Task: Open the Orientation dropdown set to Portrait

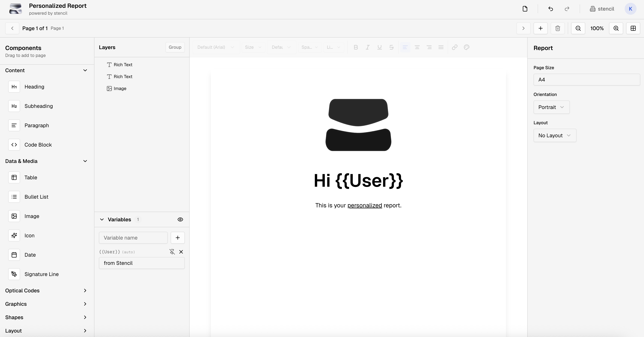Action: pyautogui.click(x=551, y=107)
